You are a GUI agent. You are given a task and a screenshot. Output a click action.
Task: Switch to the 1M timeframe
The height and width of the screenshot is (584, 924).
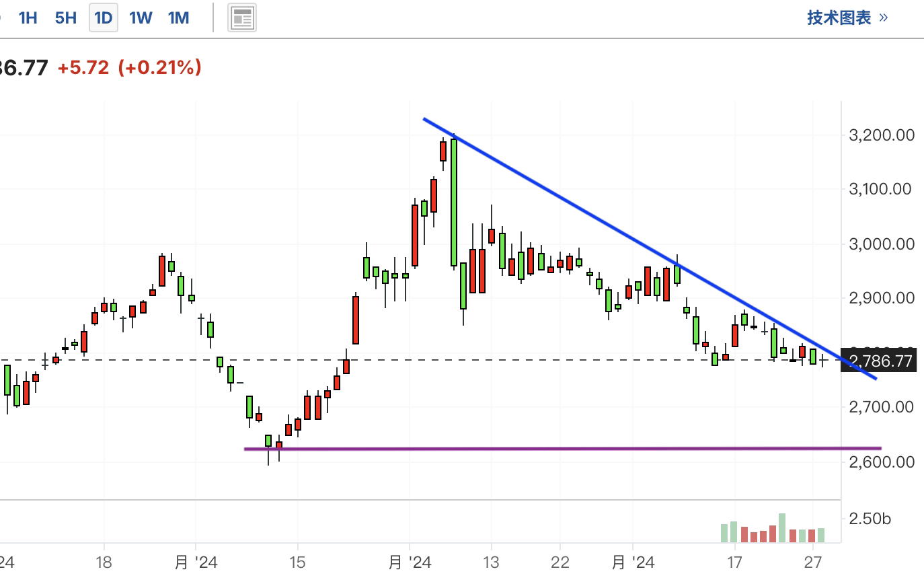(x=178, y=18)
